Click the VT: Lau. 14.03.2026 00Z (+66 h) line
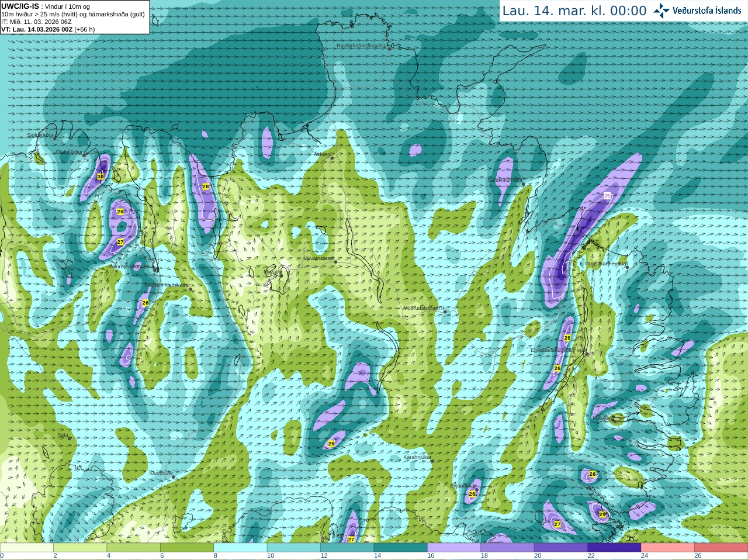Viewport: 748px width, 560px height. click(x=48, y=29)
